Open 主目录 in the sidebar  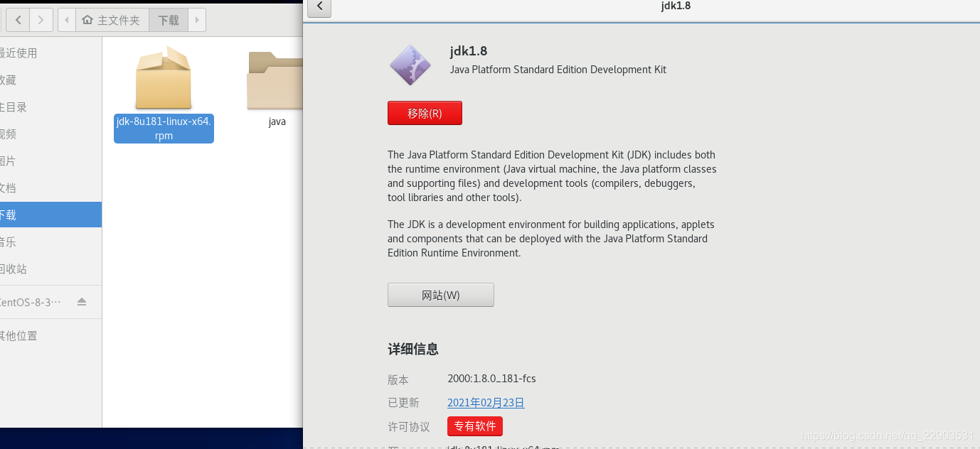(50, 107)
